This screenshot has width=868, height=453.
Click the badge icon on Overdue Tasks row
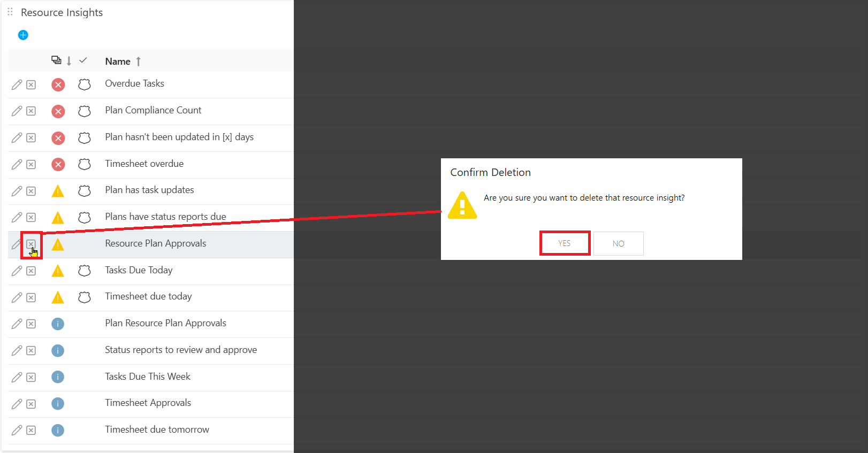pos(84,85)
